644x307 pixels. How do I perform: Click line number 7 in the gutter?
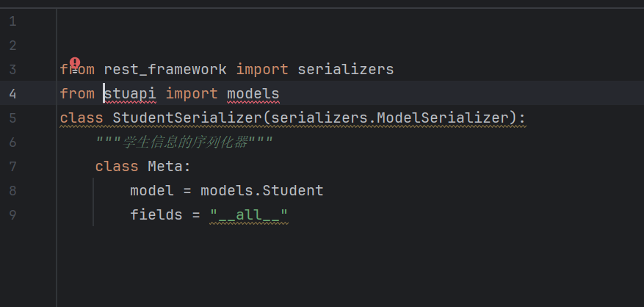(x=12, y=167)
